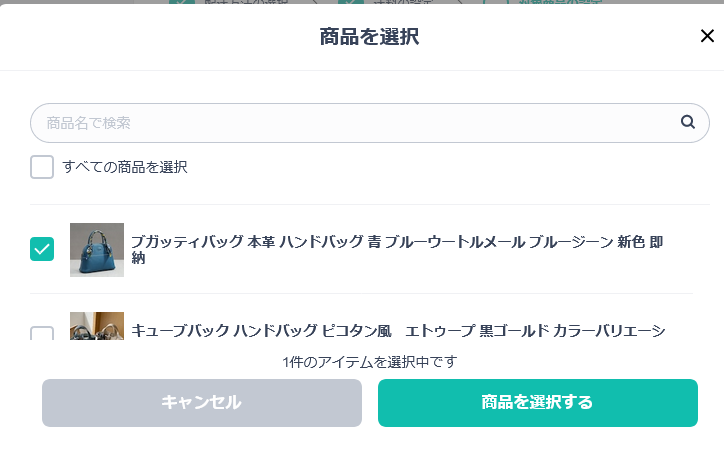Check the キューブバック product checkbox
This screenshot has width=724, height=455.
[x=42, y=333]
